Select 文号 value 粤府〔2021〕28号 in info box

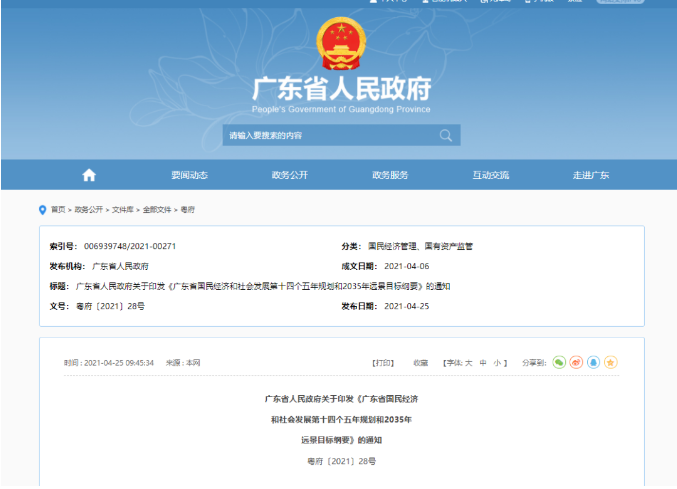tap(111, 306)
